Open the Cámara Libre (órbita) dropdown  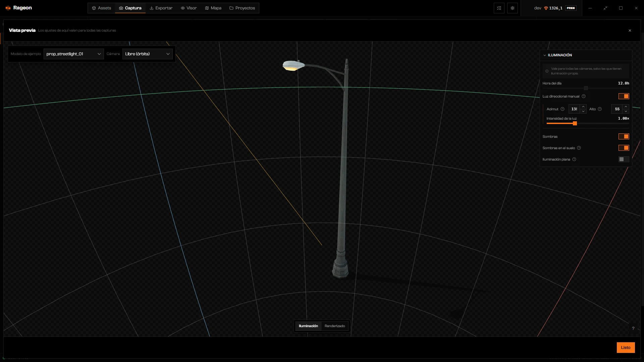(x=148, y=54)
